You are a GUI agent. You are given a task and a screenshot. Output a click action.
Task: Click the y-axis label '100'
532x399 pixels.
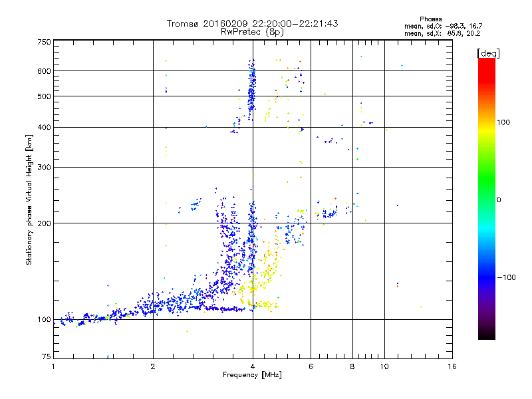pos(44,319)
